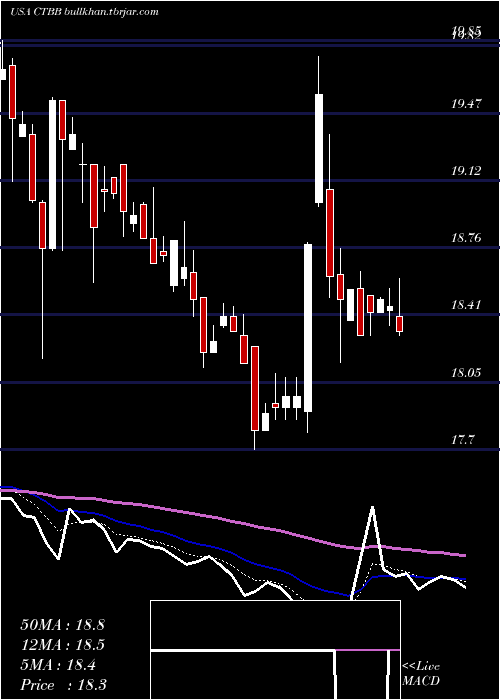Image resolution: width=500 pixels, height=700 pixels.
Task: Select the 18.05 price axis label
Action: pyautogui.click(x=467, y=372)
